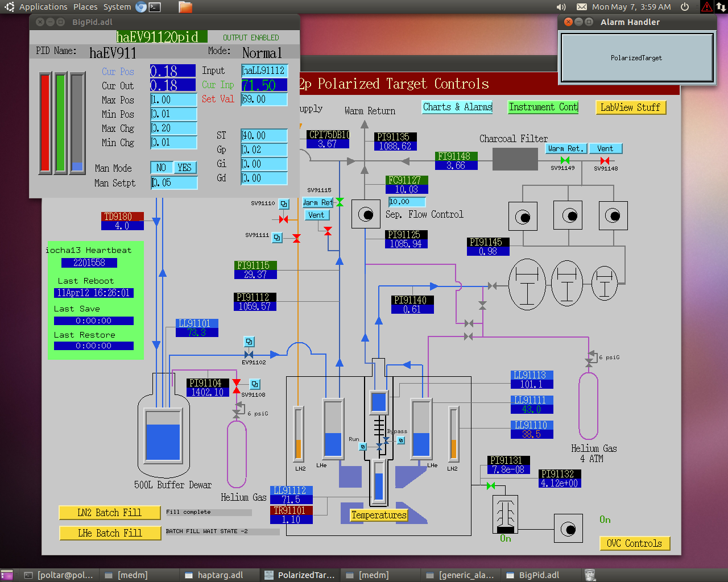Screen dimensions: 728x582
Task: Open power session indicator in top panel
Action: (685, 7)
